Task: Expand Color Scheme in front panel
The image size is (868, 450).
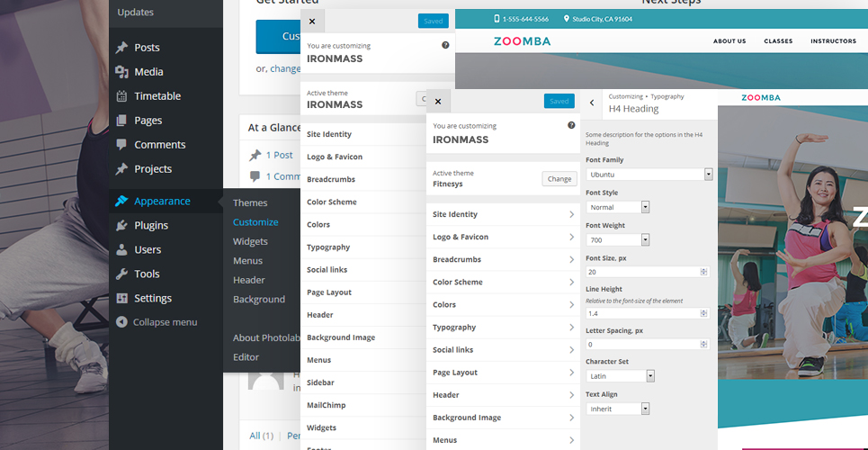Action: point(503,282)
